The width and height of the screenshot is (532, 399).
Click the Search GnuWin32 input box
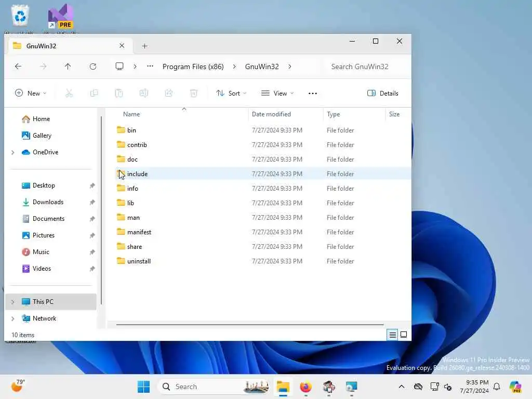[365, 66]
